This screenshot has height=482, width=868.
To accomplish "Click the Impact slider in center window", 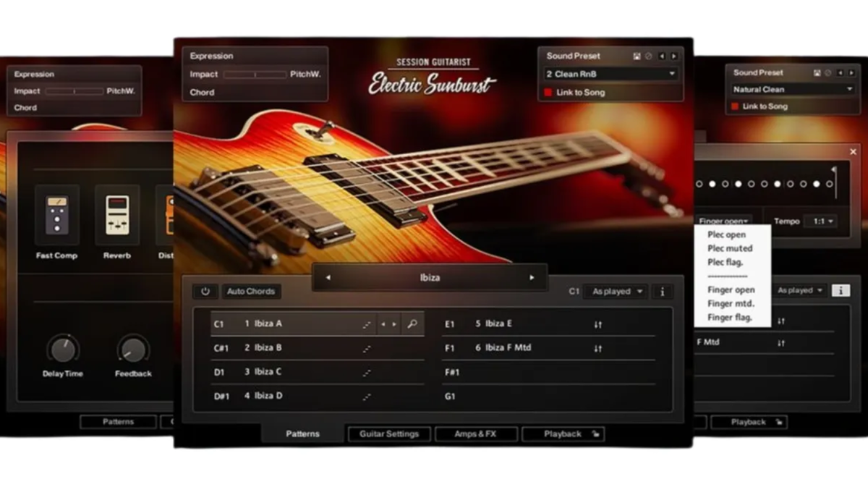I will click(255, 75).
